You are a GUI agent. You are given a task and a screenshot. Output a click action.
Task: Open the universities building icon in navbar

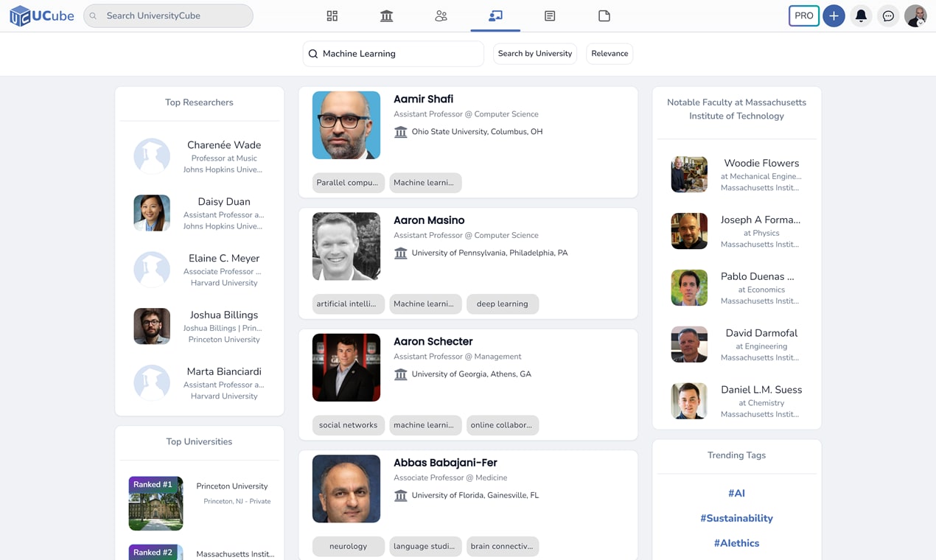(386, 15)
